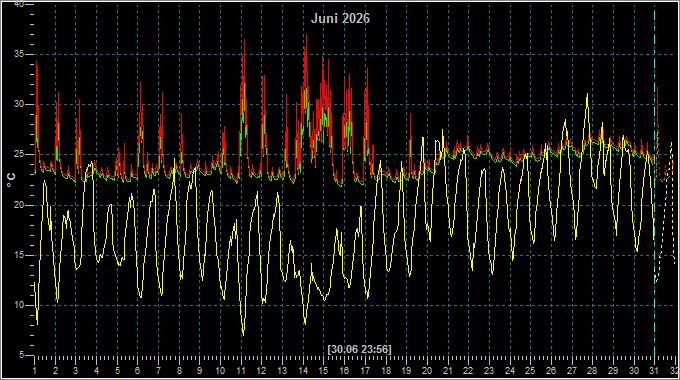
Task: Select day 31 on the x-axis
Action: click(x=654, y=371)
